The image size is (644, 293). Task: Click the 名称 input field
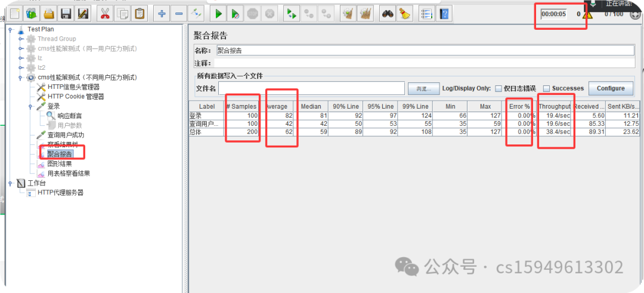[x=425, y=51]
